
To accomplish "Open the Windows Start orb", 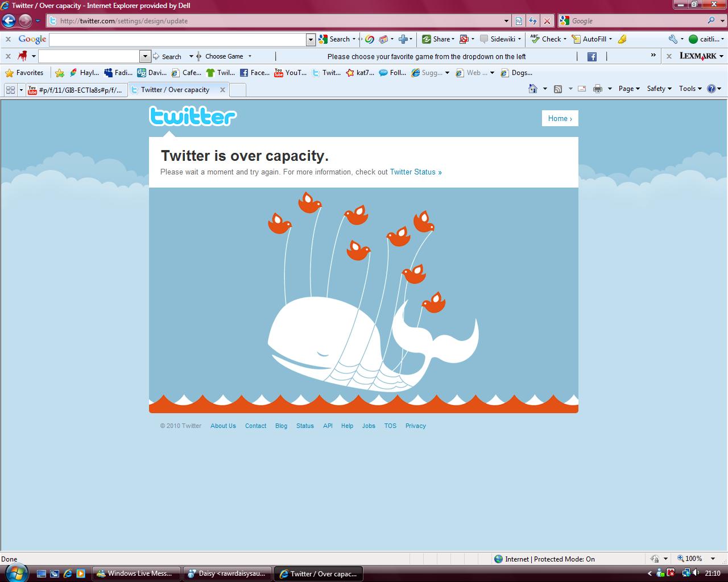I will click(x=15, y=573).
